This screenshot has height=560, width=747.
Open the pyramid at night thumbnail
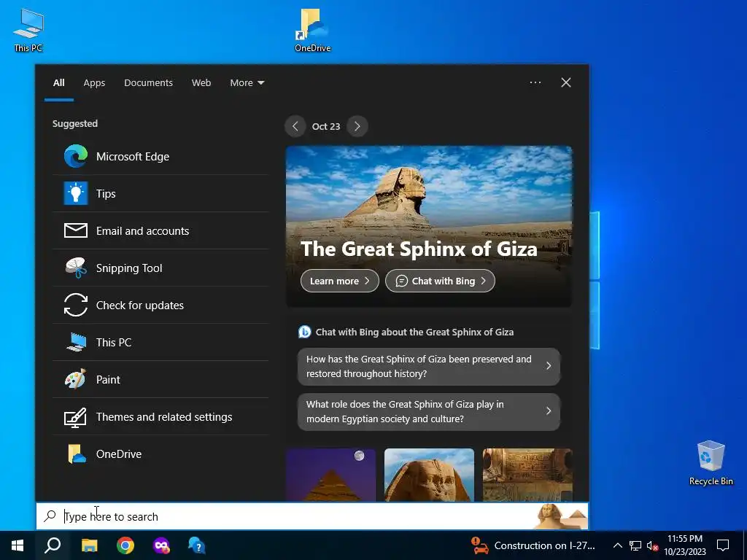tap(331, 475)
